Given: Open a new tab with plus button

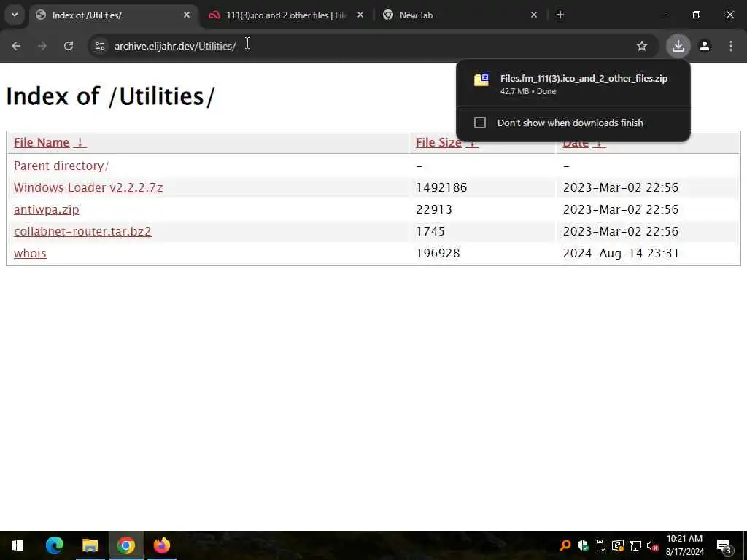Looking at the screenshot, I should pyautogui.click(x=560, y=15).
